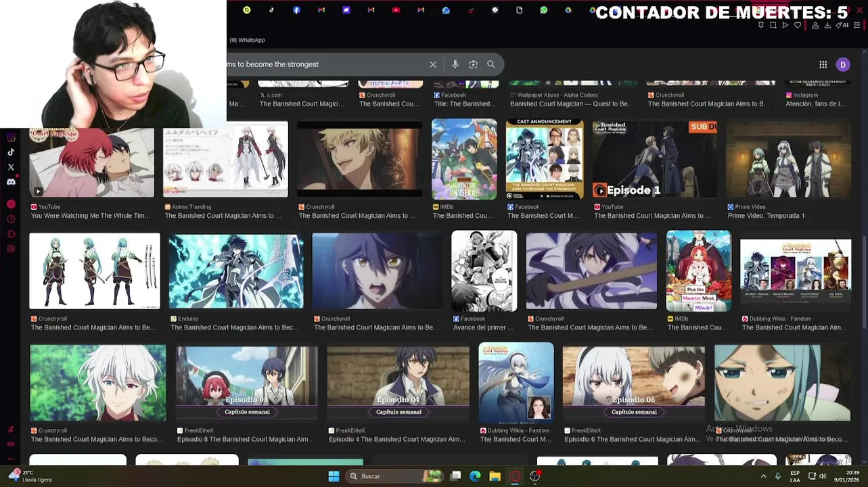The width and height of the screenshot is (868, 487).
Task: Click the taskbar Buscar search box
Action: click(x=394, y=476)
